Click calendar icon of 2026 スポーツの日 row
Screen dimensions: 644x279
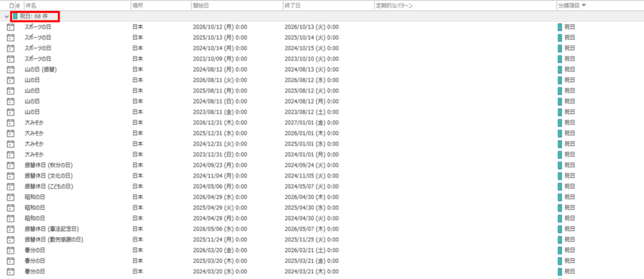(x=10, y=27)
